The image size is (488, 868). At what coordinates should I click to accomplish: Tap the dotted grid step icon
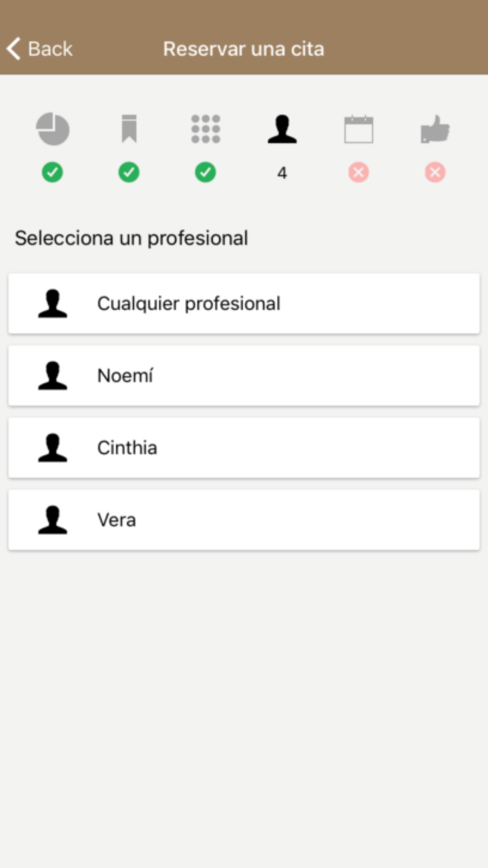(205, 129)
